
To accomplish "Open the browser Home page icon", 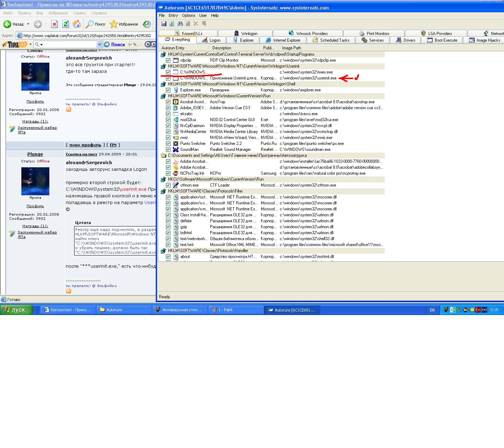I will (77, 24).
